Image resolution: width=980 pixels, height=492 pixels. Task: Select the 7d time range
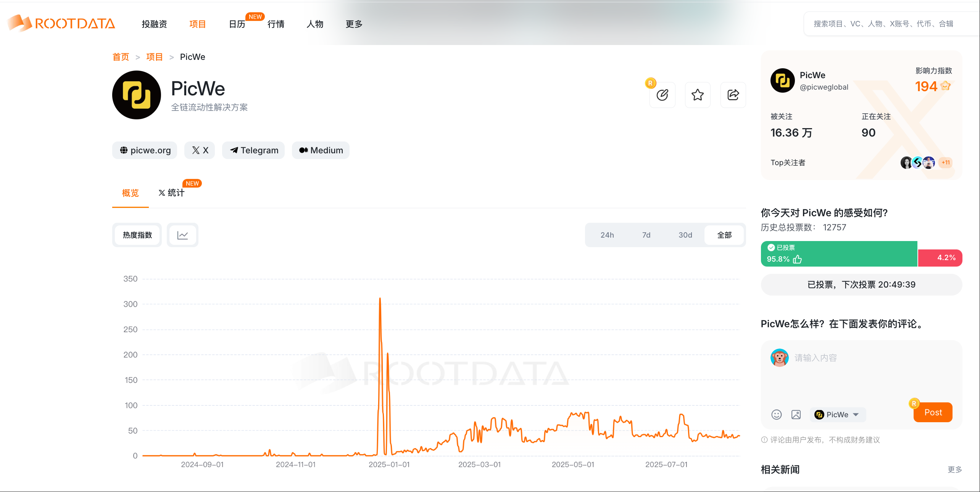click(646, 235)
